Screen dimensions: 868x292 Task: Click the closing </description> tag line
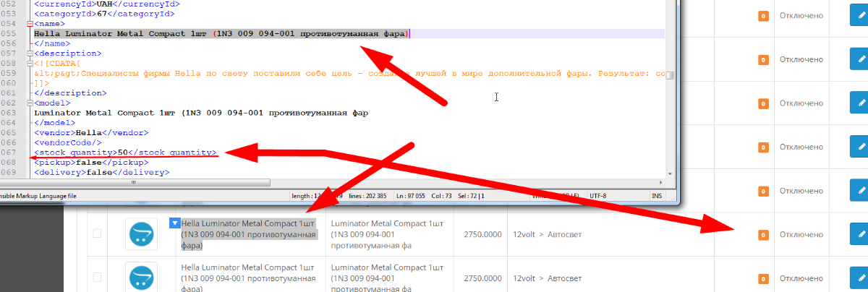tap(69, 93)
